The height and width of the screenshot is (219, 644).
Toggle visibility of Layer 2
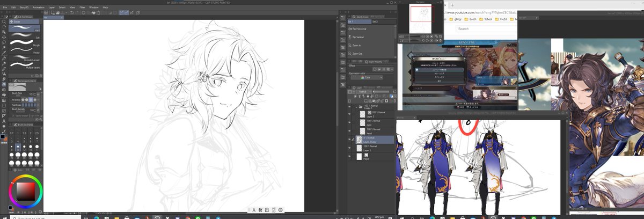[x=349, y=115]
